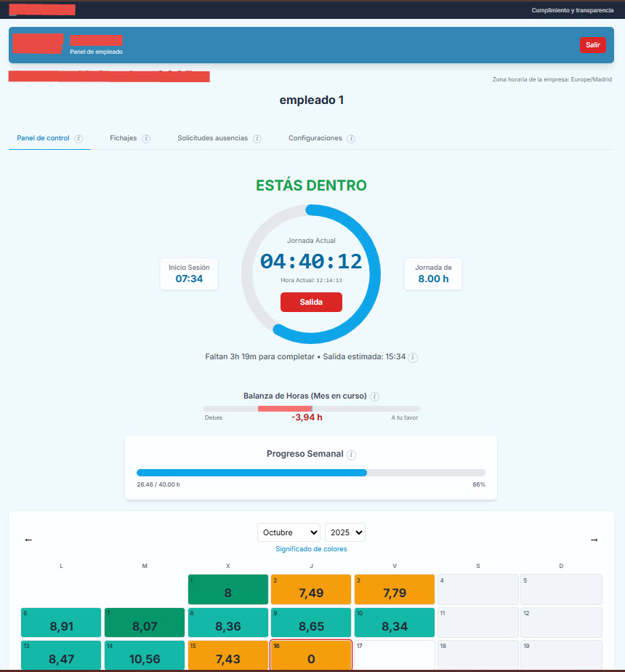Open the Octubre month dropdown

point(289,532)
